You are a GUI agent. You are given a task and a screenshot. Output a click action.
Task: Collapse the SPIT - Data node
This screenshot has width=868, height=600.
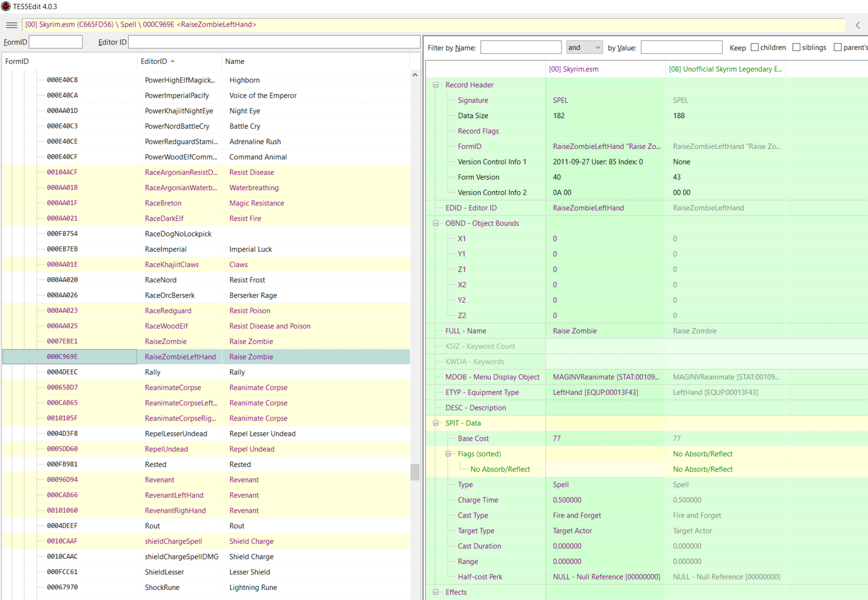click(436, 423)
